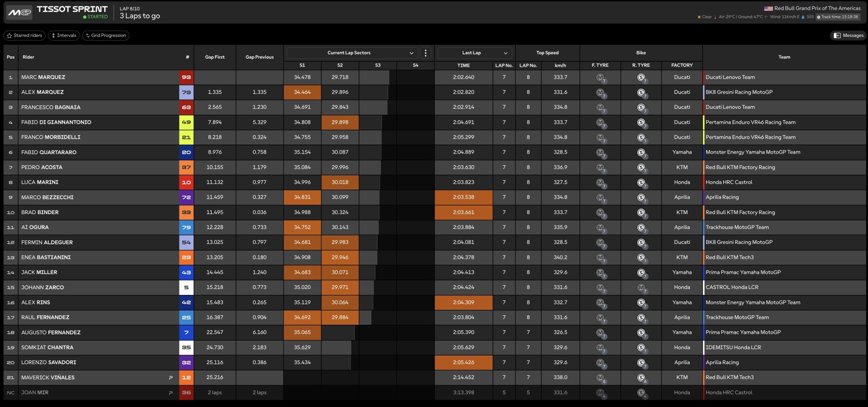This screenshot has width=868, height=407.
Task: Click the MotoGP logo
Action: click(19, 12)
